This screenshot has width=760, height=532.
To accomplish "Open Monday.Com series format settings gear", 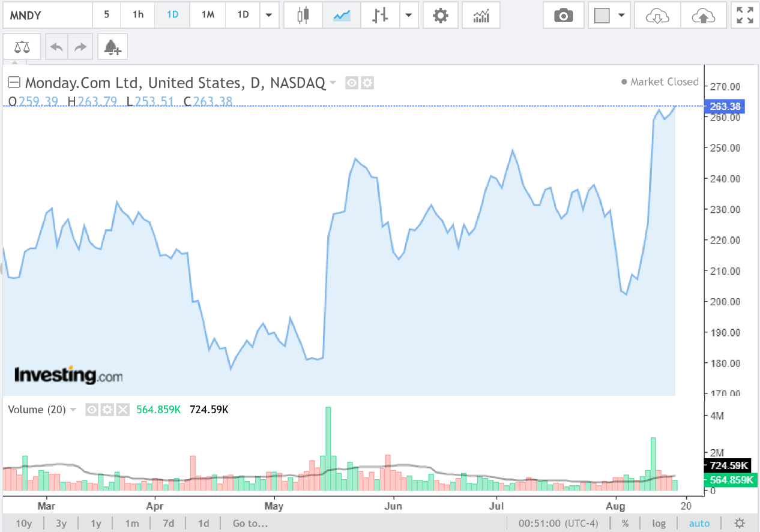I will click(x=367, y=83).
